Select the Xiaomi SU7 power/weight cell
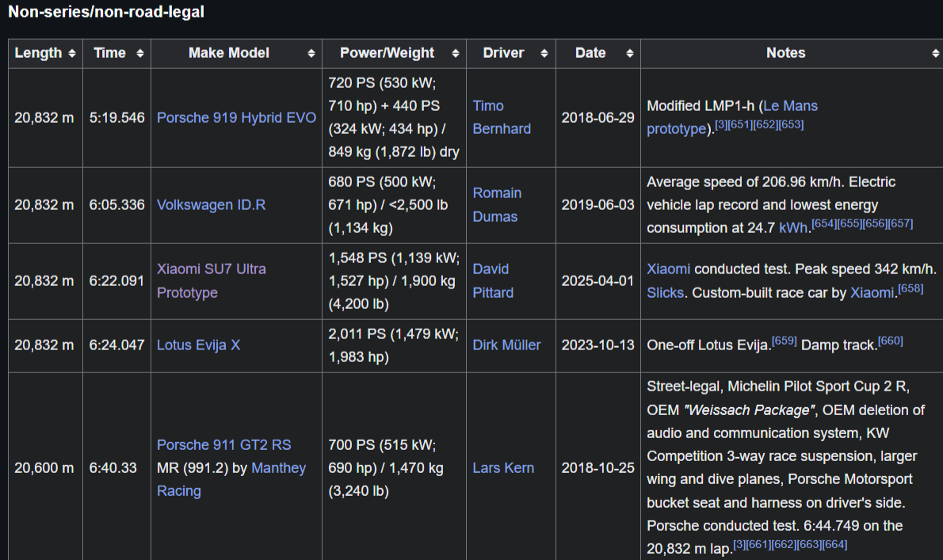The image size is (943, 560). tap(394, 281)
